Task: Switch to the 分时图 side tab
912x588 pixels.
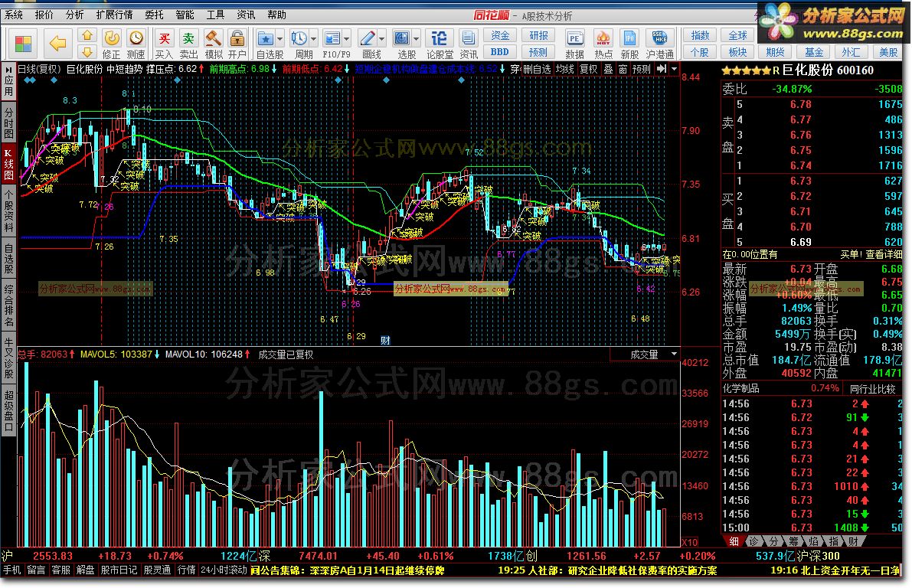Action: 8,122
